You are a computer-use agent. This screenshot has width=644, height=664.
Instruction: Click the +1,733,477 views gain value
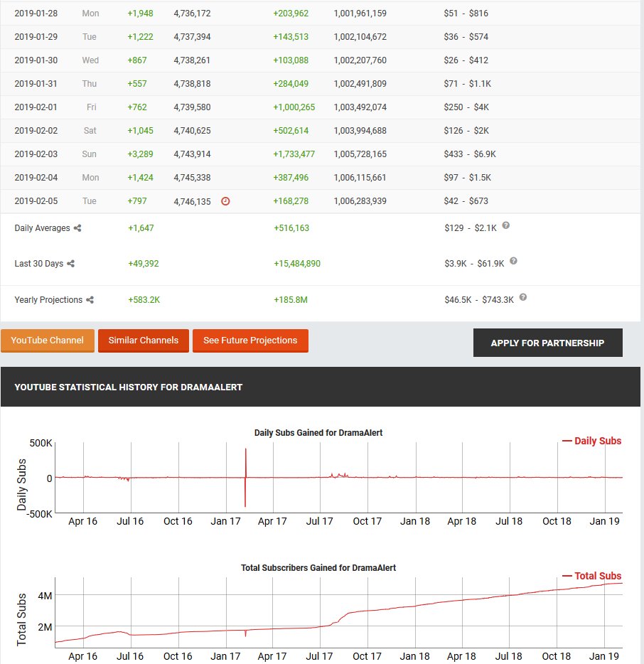[294, 154]
